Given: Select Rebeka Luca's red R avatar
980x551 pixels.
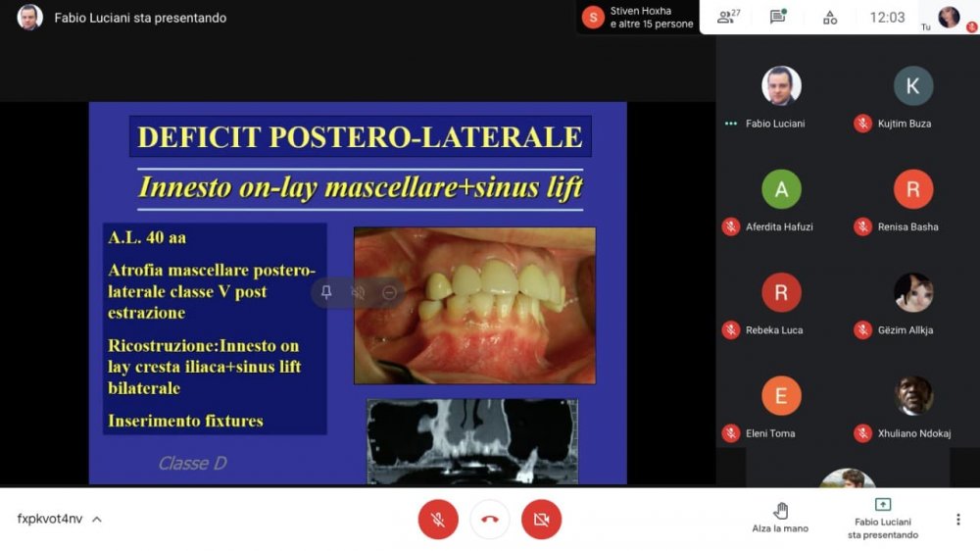Looking at the screenshot, I should coord(781,292).
